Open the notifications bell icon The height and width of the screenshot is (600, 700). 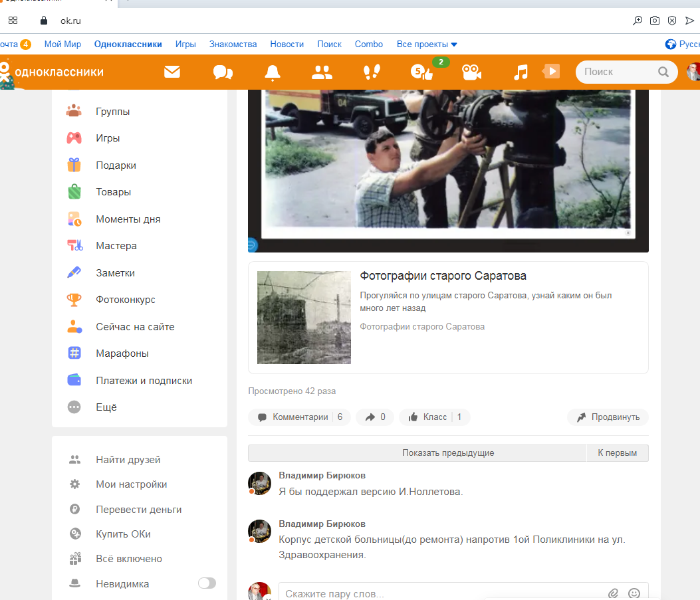(x=273, y=72)
